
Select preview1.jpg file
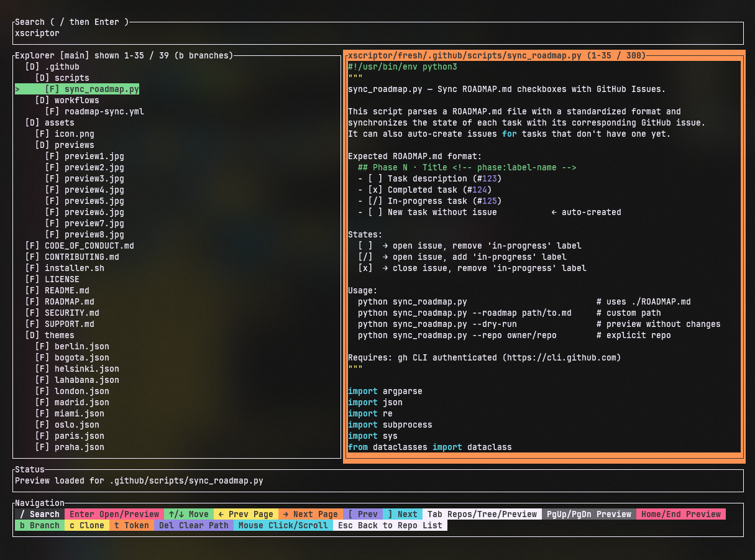[x=85, y=156]
